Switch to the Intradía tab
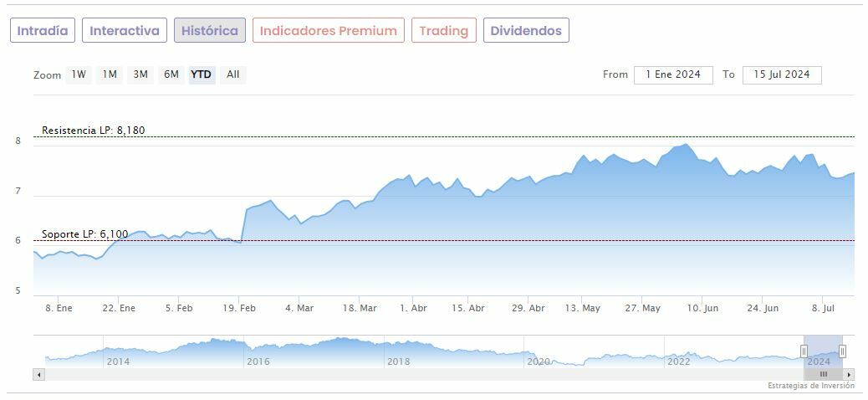This screenshot has width=868, height=400. 43,31
